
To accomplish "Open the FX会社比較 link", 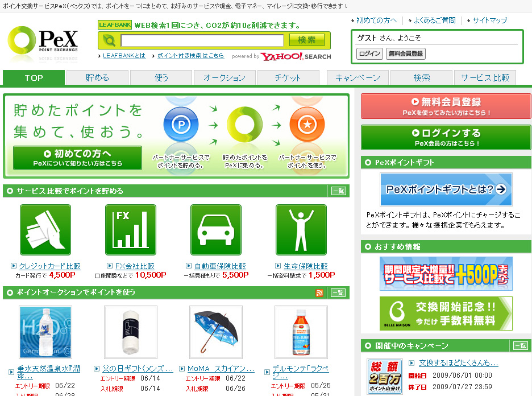I will (x=135, y=266).
